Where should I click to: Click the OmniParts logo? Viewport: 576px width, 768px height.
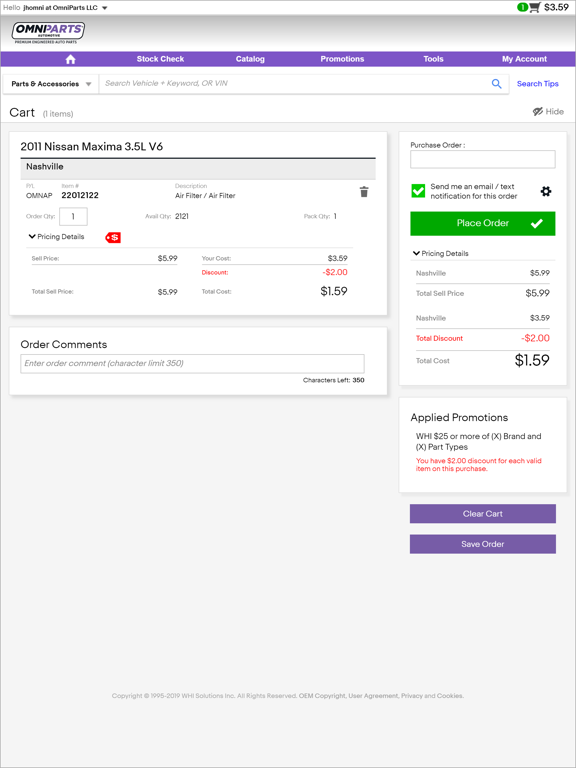pos(48,33)
